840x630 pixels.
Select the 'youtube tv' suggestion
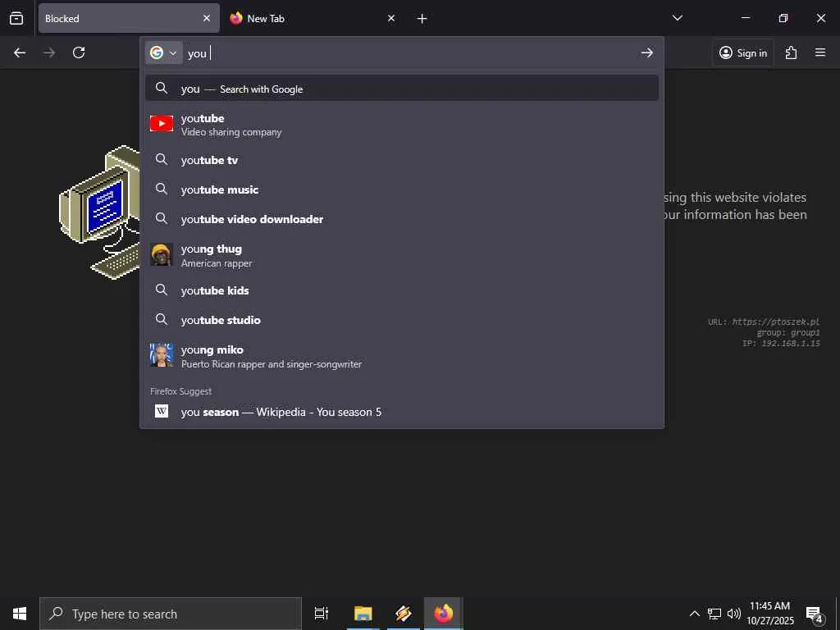[x=402, y=160]
